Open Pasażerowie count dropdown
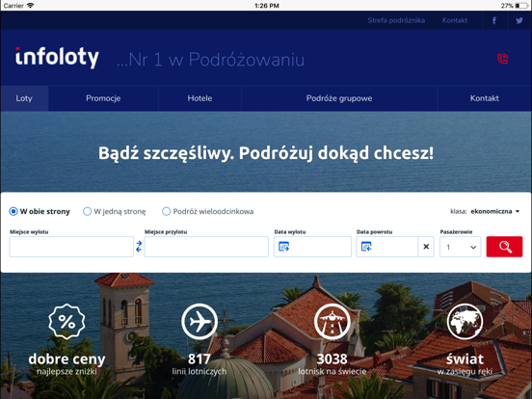Screen dimensions: 532x399 pyautogui.click(x=461, y=247)
